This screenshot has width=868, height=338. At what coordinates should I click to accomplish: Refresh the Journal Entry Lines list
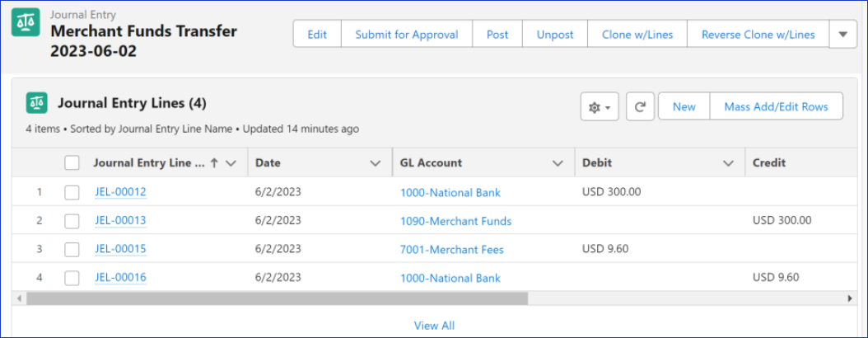pos(639,107)
